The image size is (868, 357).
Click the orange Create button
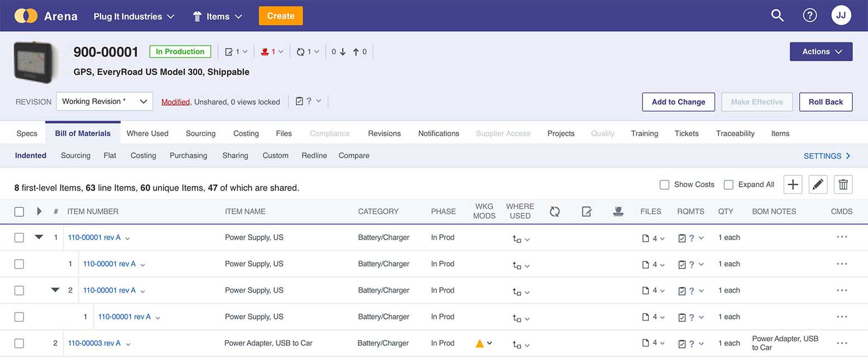(x=281, y=16)
